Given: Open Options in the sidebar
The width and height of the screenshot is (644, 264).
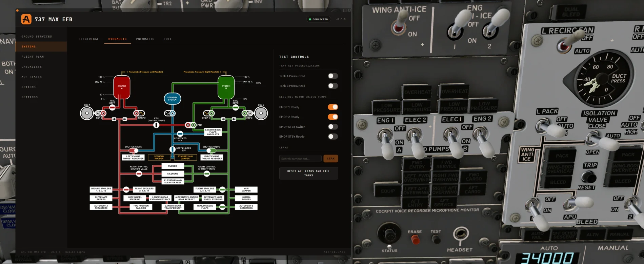Looking at the screenshot, I should [41, 87].
